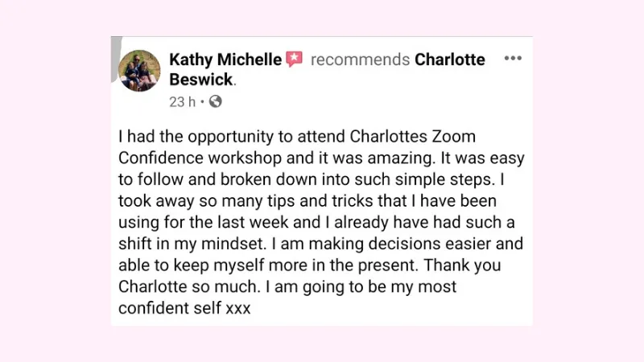The width and height of the screenshot is (644, 362).
Task: Click the 23 h timestamp
Action: click(183, 102)
